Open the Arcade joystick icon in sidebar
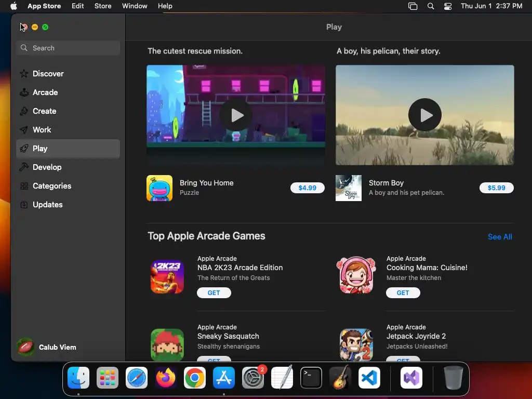Viewport: 532px width, 399px height. [x=24, y=92]
